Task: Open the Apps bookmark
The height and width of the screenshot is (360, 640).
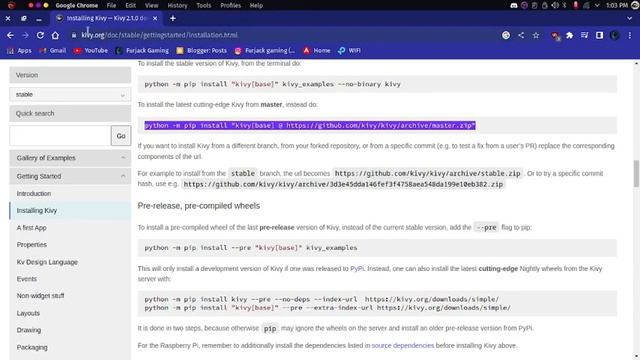Action: pyautogui.click(x=19, y=51)
